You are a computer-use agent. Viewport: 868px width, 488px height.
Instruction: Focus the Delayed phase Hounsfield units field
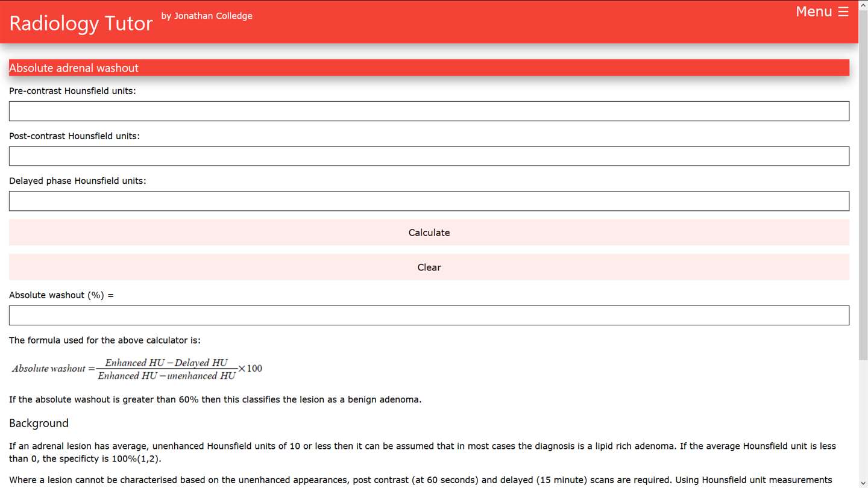[x=429, y=201]
